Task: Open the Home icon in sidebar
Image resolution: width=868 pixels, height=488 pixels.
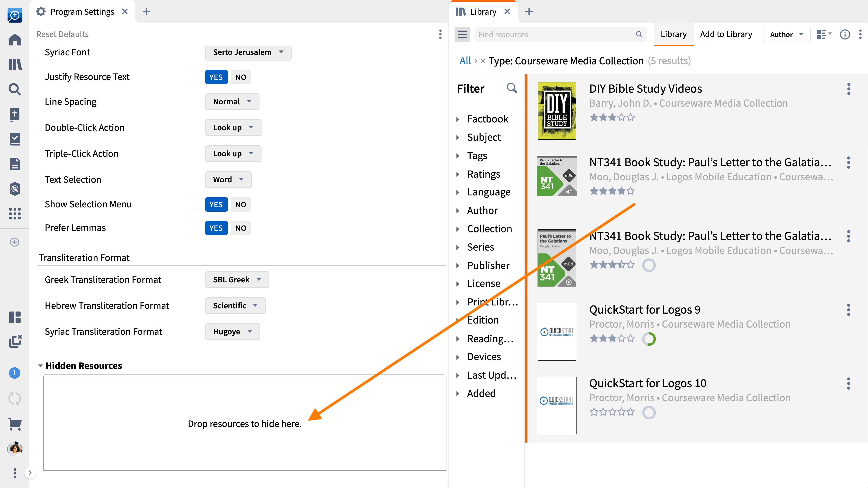Action: [15, 40]
